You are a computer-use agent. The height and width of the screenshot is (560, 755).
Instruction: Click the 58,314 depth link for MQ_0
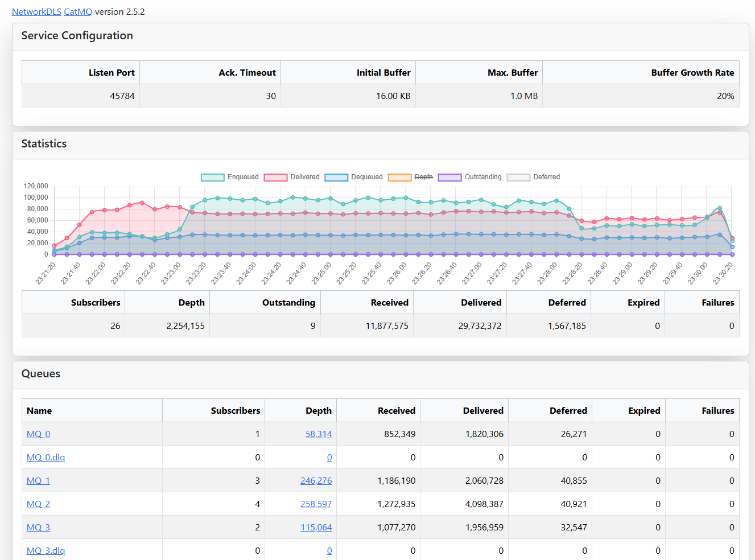(319, 434)
